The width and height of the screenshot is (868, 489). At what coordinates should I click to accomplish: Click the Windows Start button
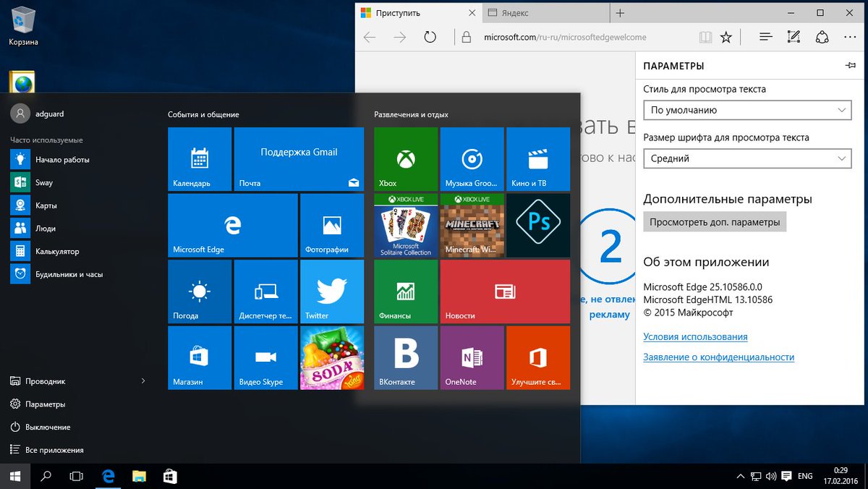(14, 476)
